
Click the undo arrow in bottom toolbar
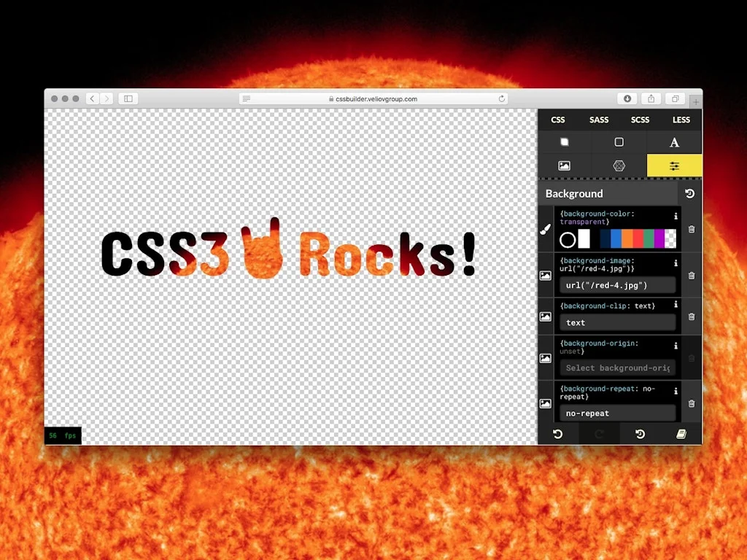click(x=557, y=434)
